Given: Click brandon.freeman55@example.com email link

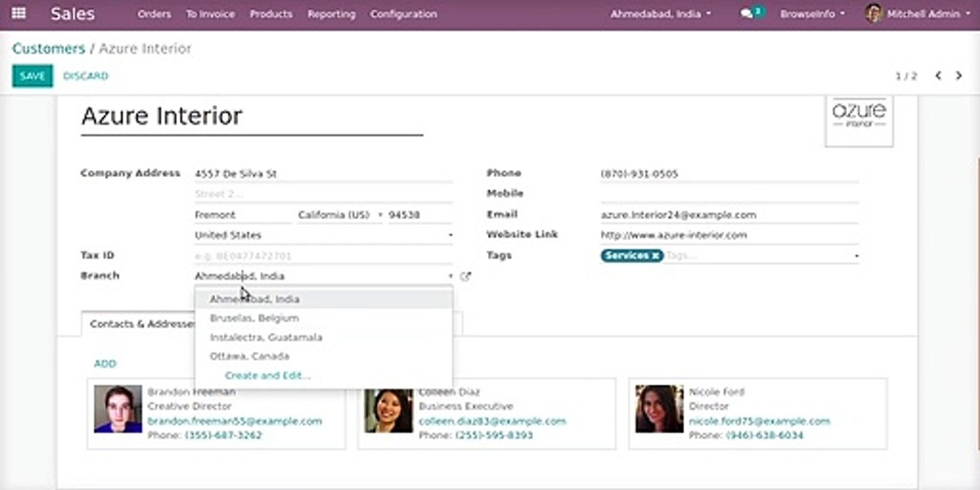Looking at the screenshot, I should click(x=235, y=421).
